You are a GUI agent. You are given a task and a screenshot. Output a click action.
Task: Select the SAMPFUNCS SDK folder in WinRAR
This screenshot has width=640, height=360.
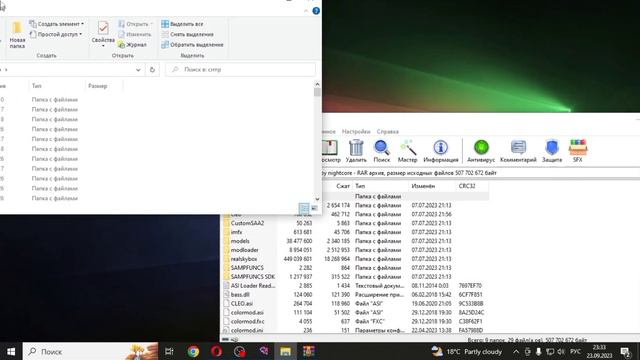click(253, 277)
